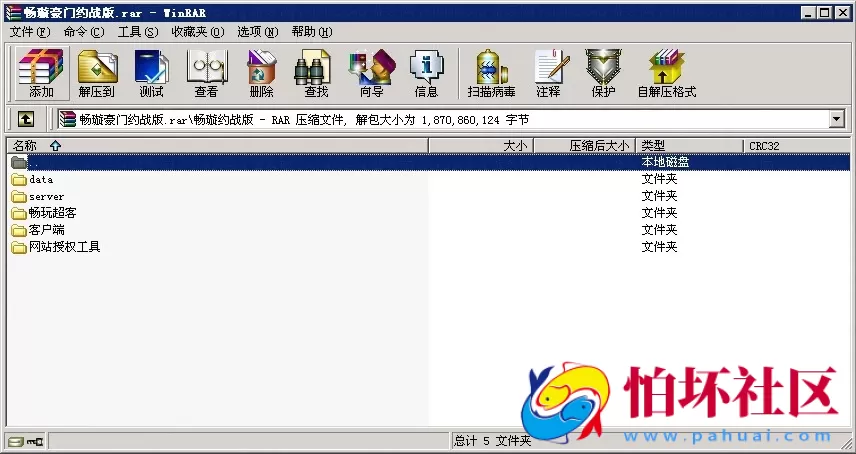
Task: Open the View (查看) toolbar icon
Action: click(206, 72)
